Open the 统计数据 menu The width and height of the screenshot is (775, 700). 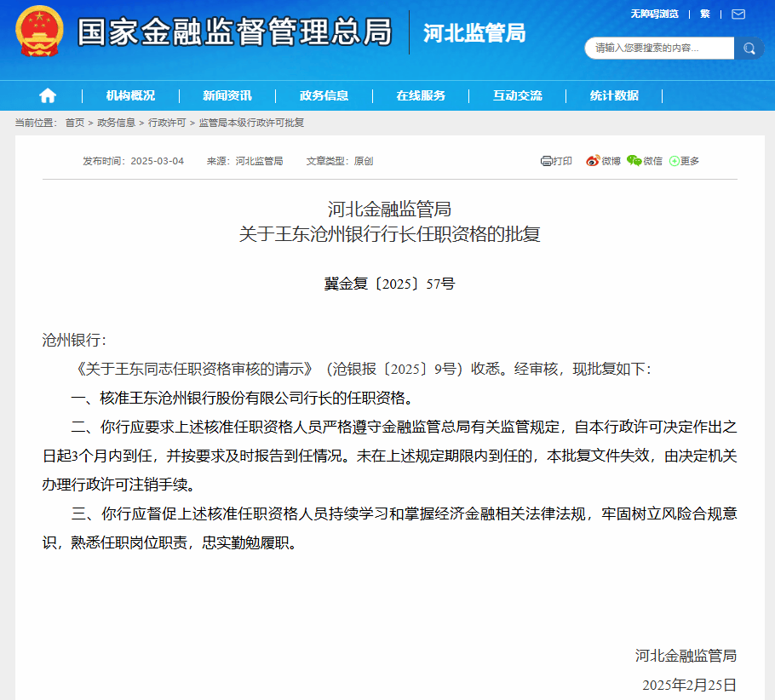[614, 95]
